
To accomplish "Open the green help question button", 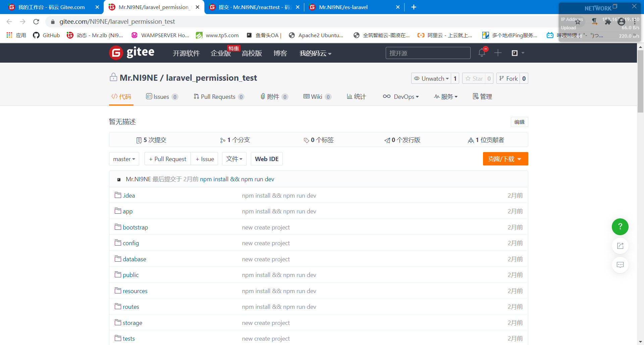I will click(620, 227).
